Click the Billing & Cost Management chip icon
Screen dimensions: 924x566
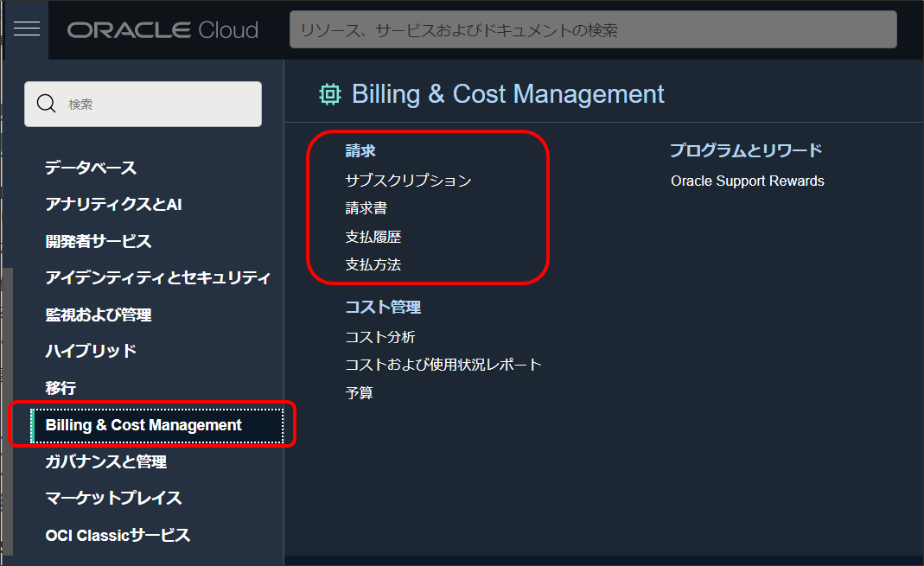point(330,94)
